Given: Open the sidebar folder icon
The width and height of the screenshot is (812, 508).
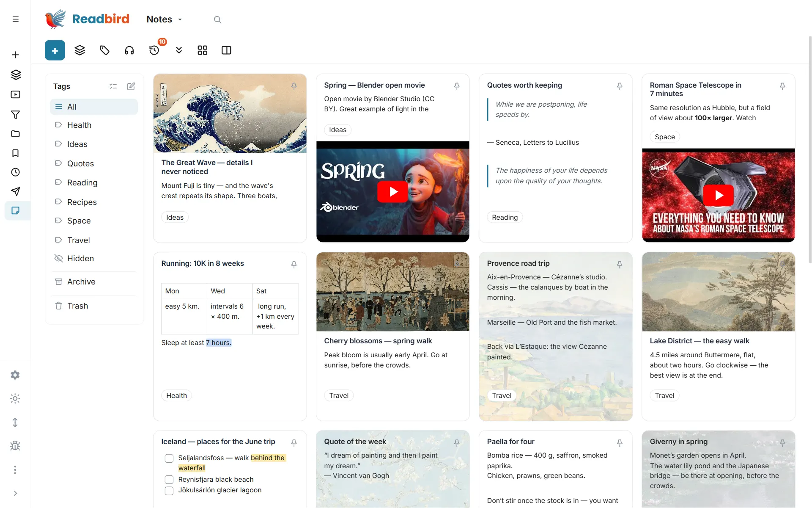Looking at the screenshot, I should click(16, 134).
